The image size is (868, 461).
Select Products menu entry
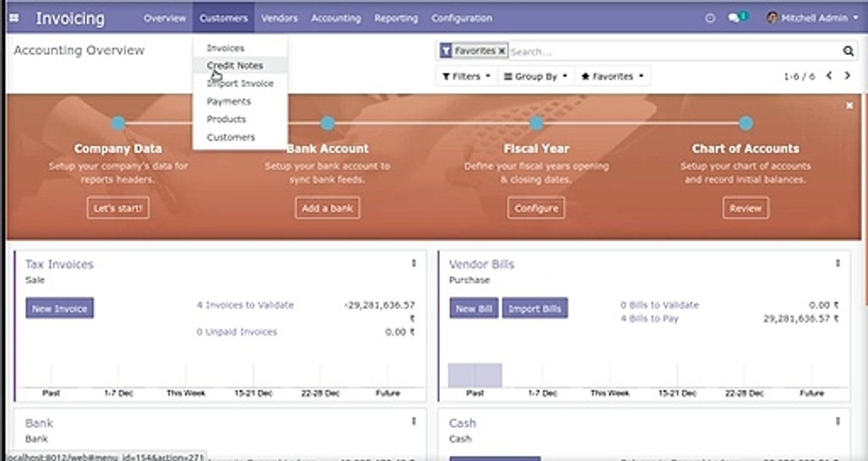tap(240, 119)
